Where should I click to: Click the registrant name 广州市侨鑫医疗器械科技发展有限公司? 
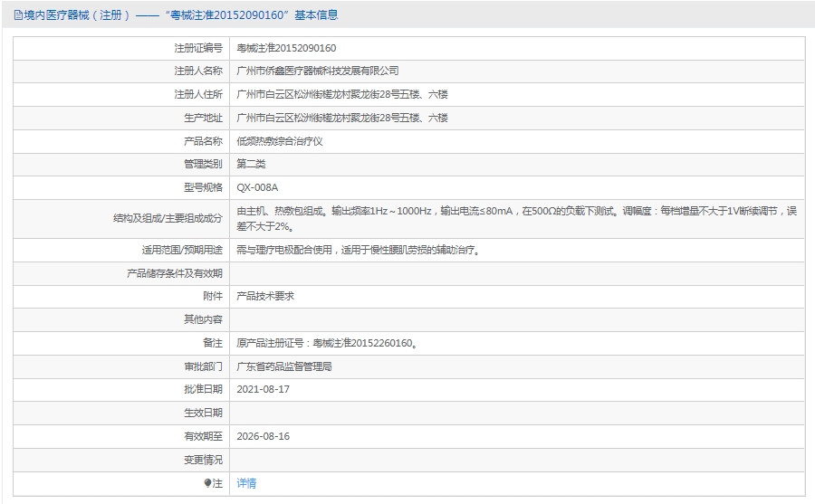point(318,71)
